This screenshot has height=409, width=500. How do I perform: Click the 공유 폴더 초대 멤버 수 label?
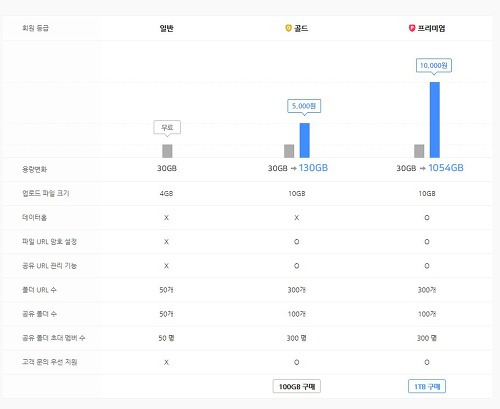[54, 338]
